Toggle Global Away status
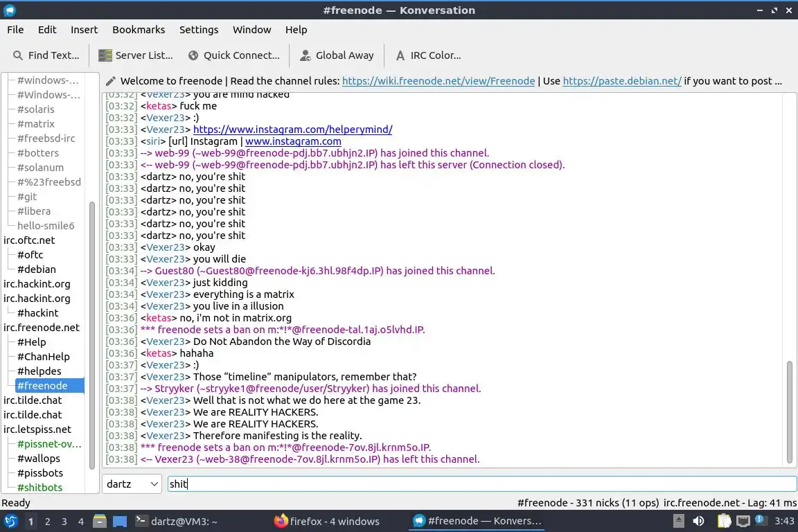This screenshot has height=532, width=798. coord(337,55)
